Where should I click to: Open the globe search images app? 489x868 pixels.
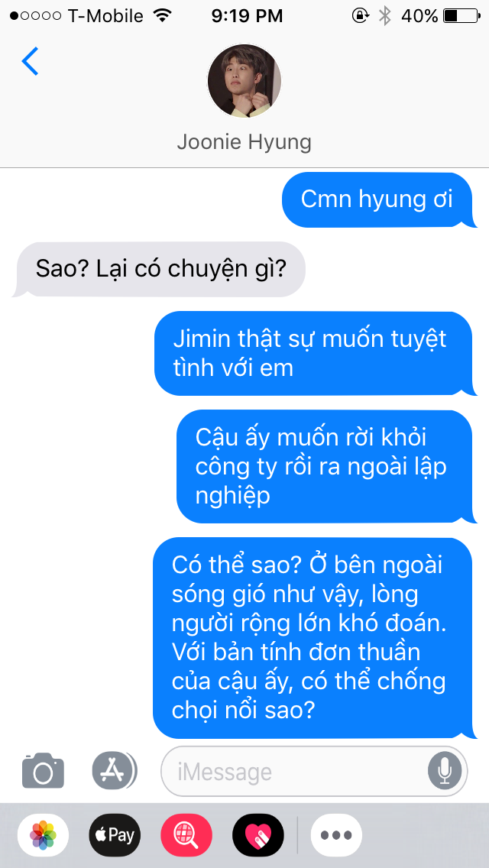coord(186,835)
